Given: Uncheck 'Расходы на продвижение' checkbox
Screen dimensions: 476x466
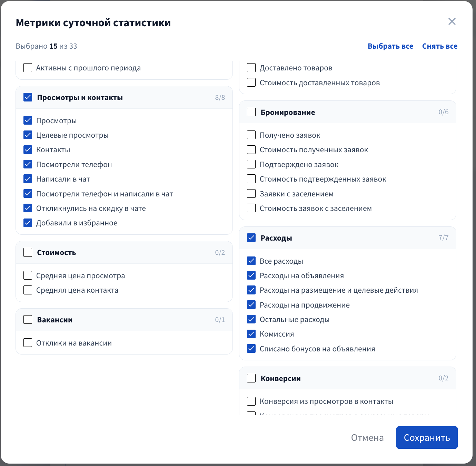Looking at the screenshot, I should [251, 305].
